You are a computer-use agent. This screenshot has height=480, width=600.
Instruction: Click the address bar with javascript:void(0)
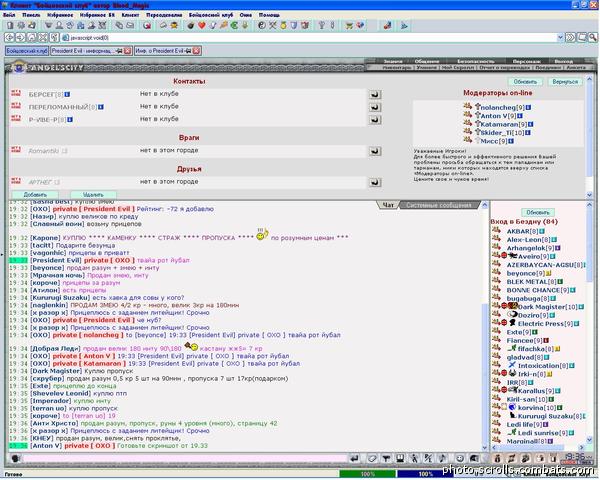[x=308, y=38]
